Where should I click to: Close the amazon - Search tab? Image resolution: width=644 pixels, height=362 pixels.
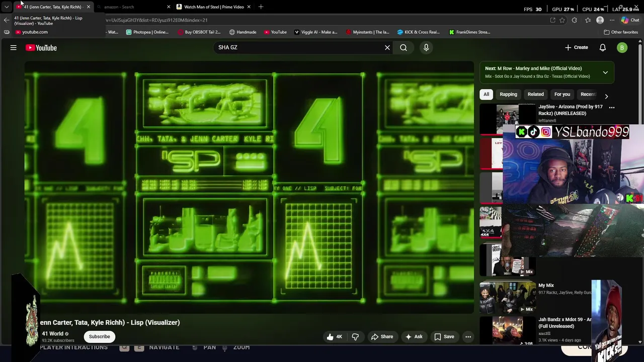[x=169, y=7]
